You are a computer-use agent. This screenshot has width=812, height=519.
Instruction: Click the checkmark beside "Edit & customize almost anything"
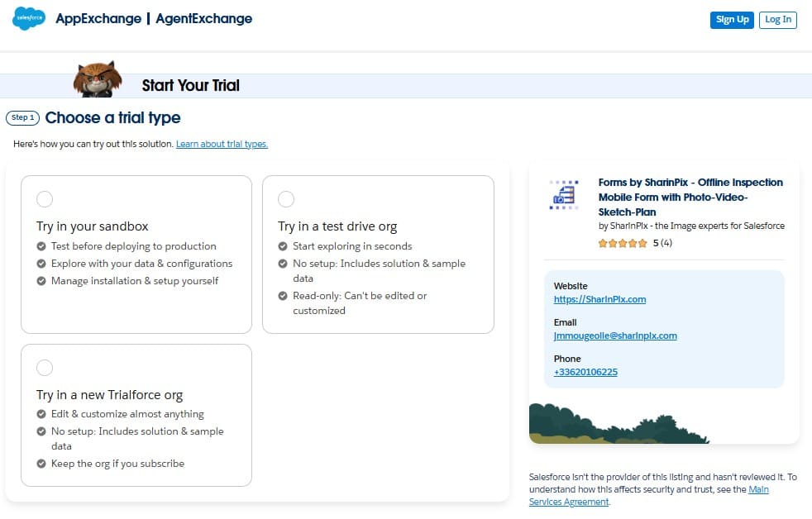coord(41,414)
